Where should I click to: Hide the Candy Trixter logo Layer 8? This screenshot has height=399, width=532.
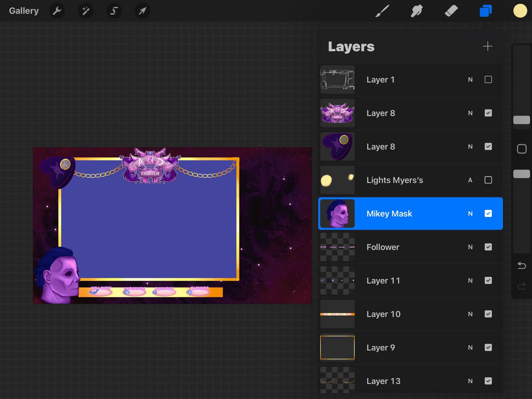[488, 113]
